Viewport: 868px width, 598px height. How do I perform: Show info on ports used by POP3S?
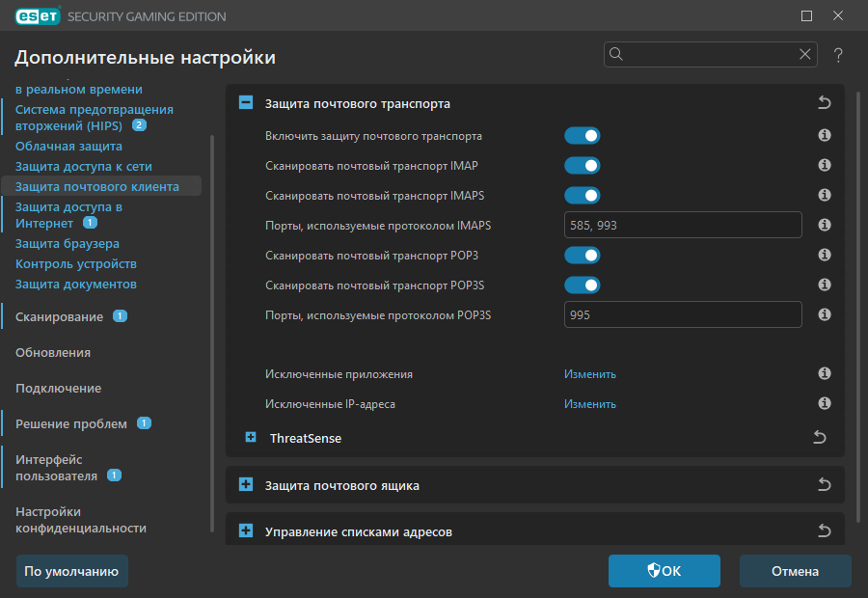tap(825, 314)
